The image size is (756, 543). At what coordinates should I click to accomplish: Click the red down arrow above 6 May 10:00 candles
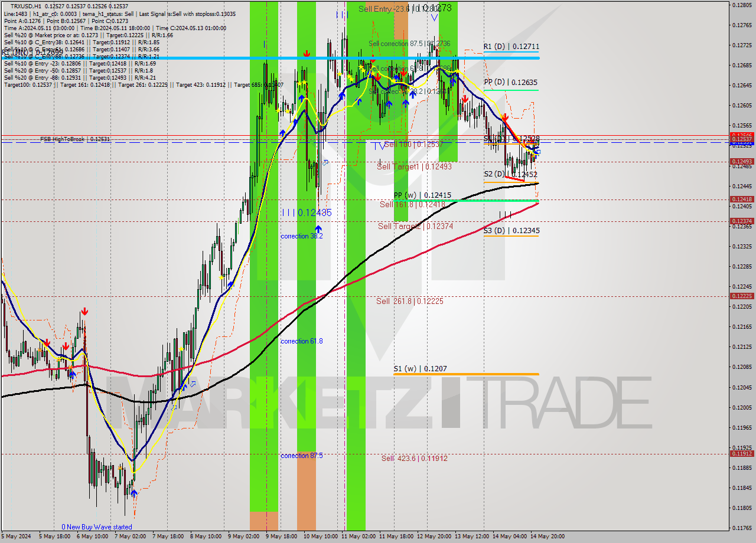coord(85,311)
